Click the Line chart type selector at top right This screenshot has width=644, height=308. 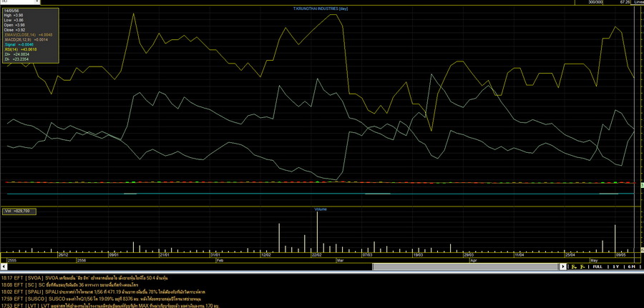(638, 2)
